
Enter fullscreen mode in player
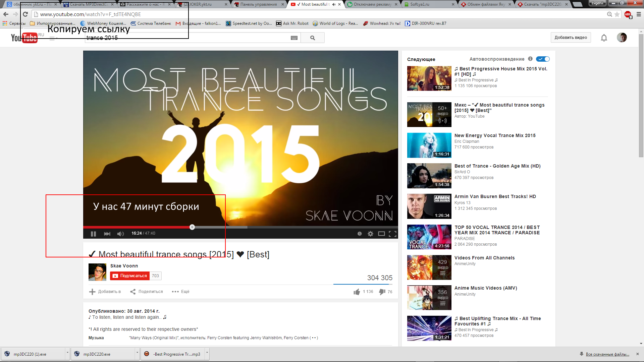pyautogui.click(x=392, y=234)
